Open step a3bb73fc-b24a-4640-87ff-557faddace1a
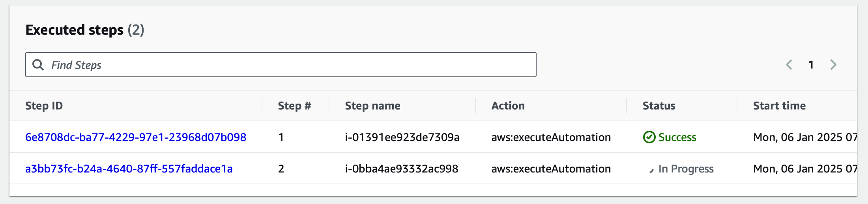The height and width of the screenshot is (204, 868). [x=129, y=169]
